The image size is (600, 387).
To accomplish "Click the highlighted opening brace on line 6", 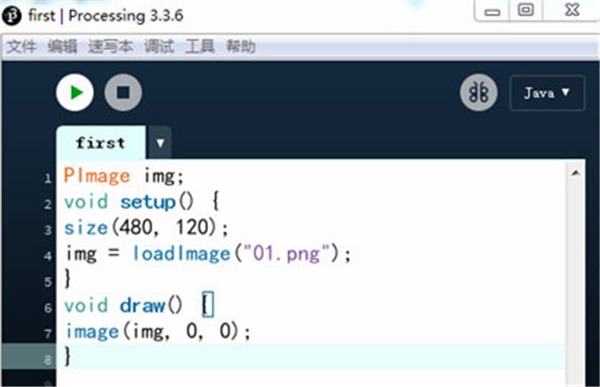I will [x=208, y=305].
